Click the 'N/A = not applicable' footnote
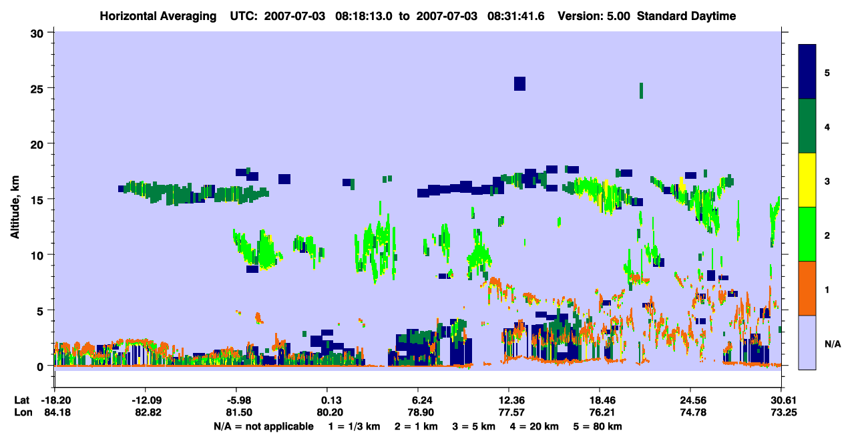Screen dimensions: 868x445 point(263,426)
